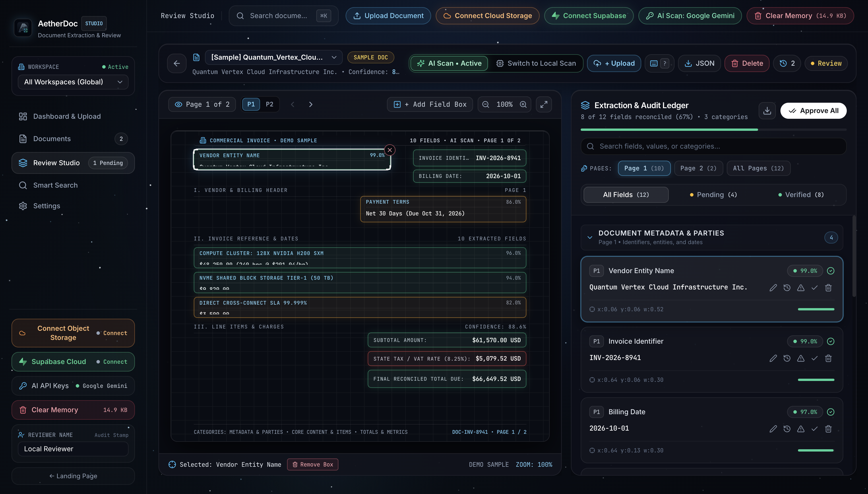Image resolution: width=868 pixels, height=494 pixels.
Task: Click the Remove Box button
Action: point(312,464)
